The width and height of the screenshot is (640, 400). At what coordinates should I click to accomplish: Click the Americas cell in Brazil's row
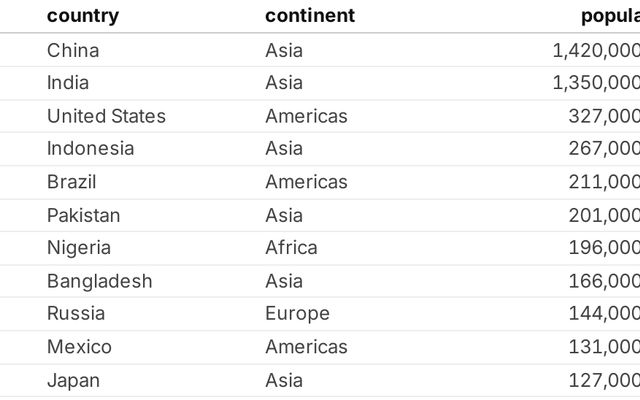coord(306,182)
